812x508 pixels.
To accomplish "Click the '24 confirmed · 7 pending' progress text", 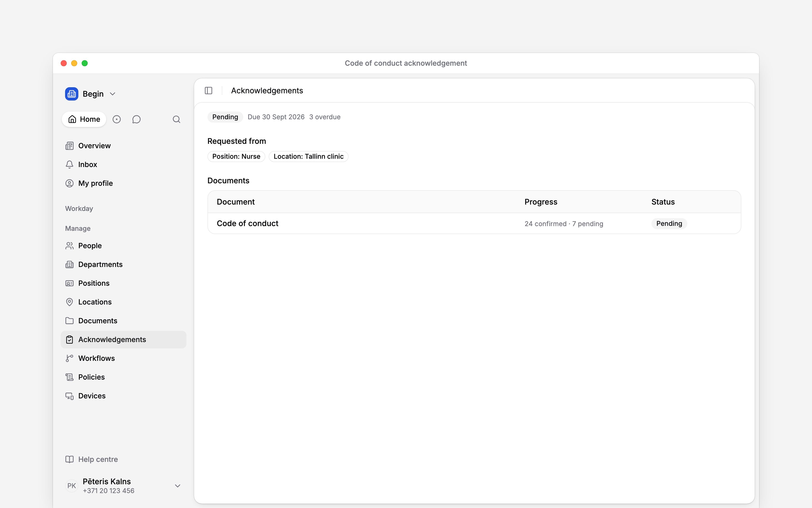I will coord(564,224).
